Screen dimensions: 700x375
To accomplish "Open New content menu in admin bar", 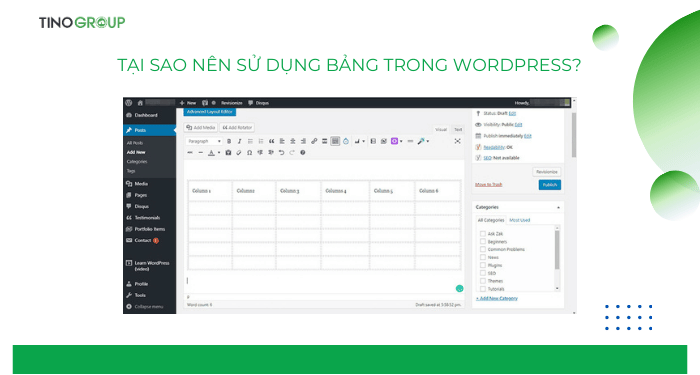I will [188, 103].
